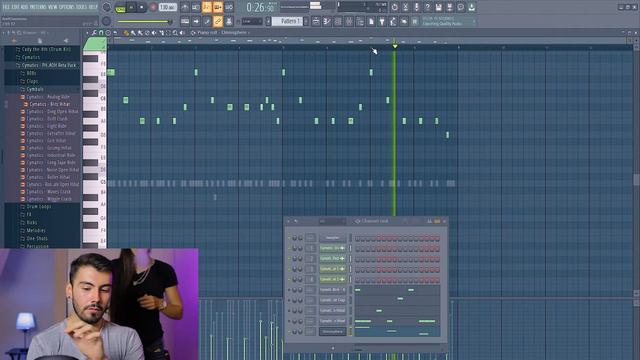Click the orange step view icon in Channel rack
Image resolution: width=640 pixels, height=360 pixels.
[437, 221]
